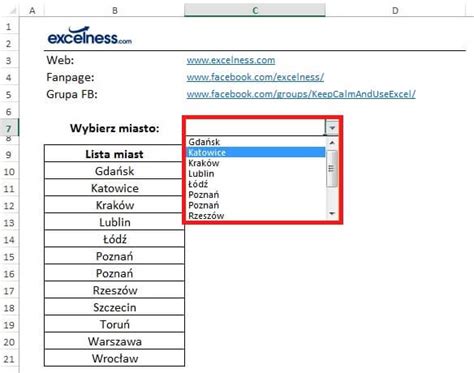Click the 'Lista miast' table header

[114, 154]
